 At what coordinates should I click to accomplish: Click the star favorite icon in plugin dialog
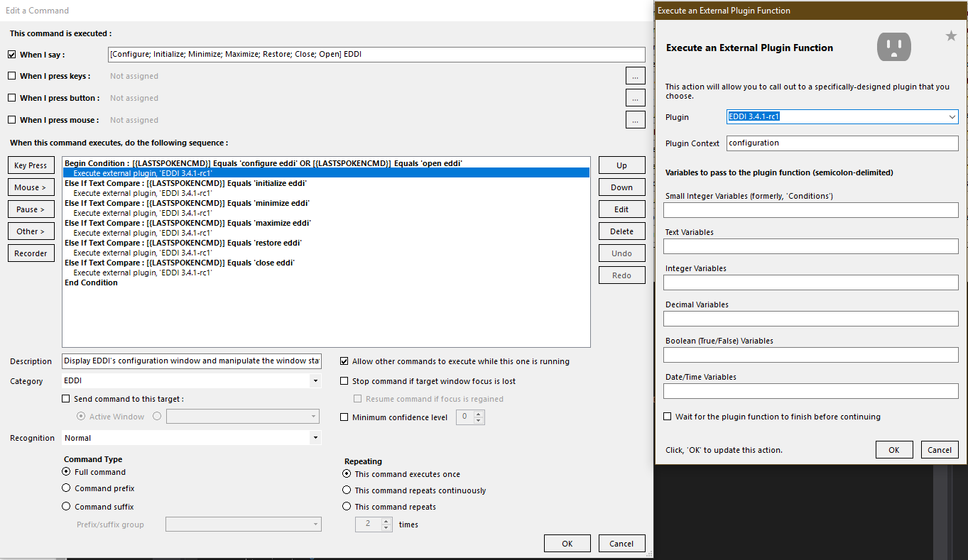tap(951, 34)
